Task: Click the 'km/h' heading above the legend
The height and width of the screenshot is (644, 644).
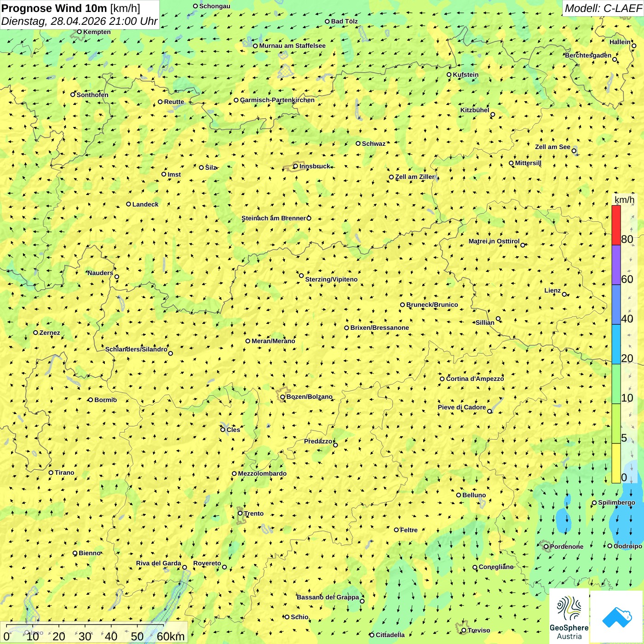Action: point(624,200)
